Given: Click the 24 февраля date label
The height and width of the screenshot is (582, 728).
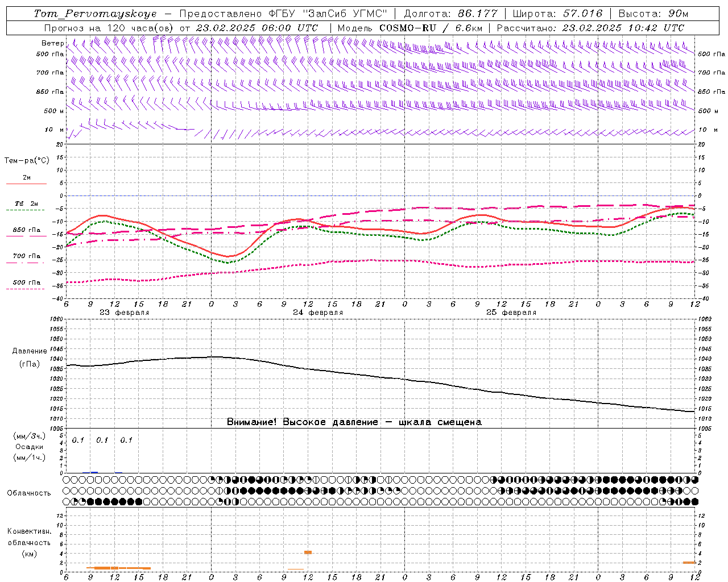Looking at the screenshot, I should [x=318, y=313].
